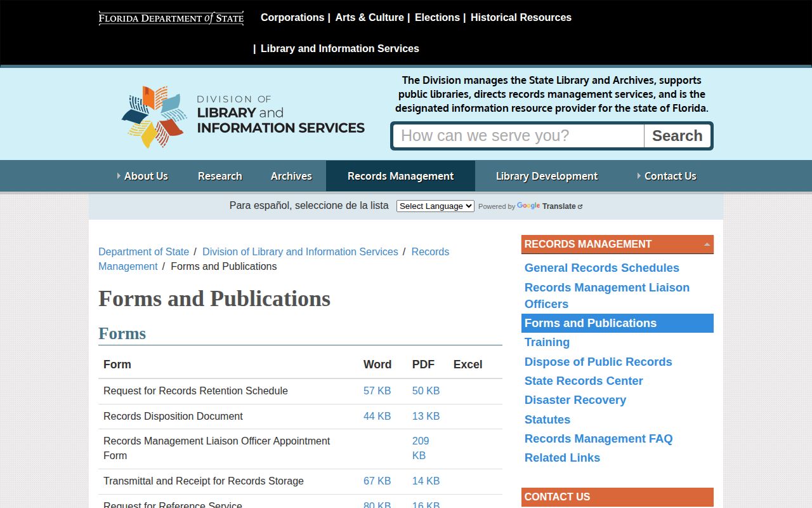Download Records Disposition Document PDF 13 KB

[x=426, y=417]
